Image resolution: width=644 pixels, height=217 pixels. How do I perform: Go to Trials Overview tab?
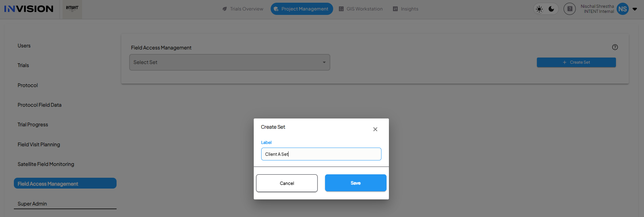click(x=243, y=9)
